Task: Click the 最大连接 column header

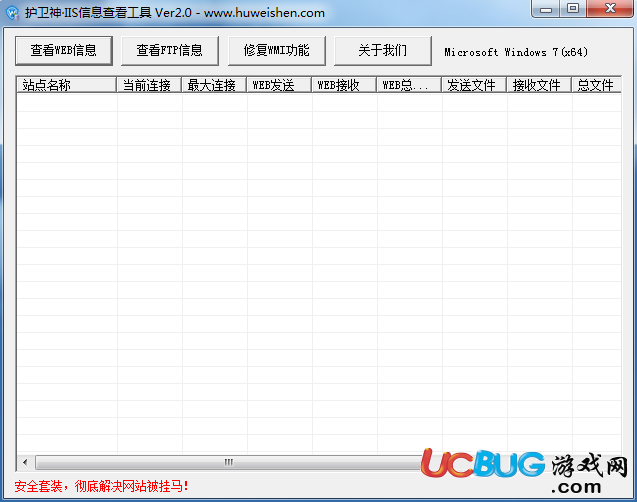Action: [x=214, y=85]
